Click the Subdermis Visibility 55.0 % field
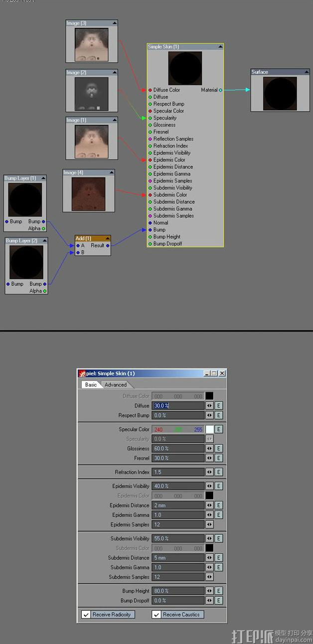The image size is (313, 644). pyautogui.click(x=178, y=538)
